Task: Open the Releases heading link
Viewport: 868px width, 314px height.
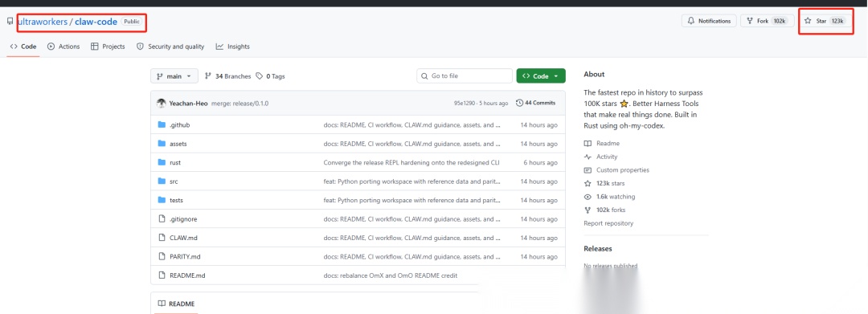Action: pos(598,249)
